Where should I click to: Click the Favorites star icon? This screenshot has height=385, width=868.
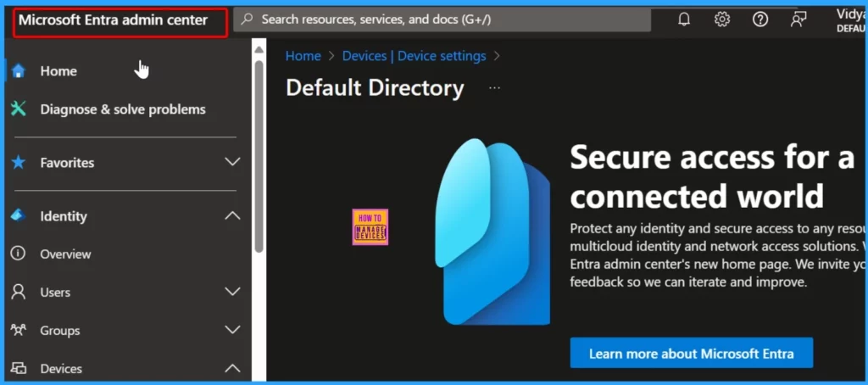click(x=19, y=162)
